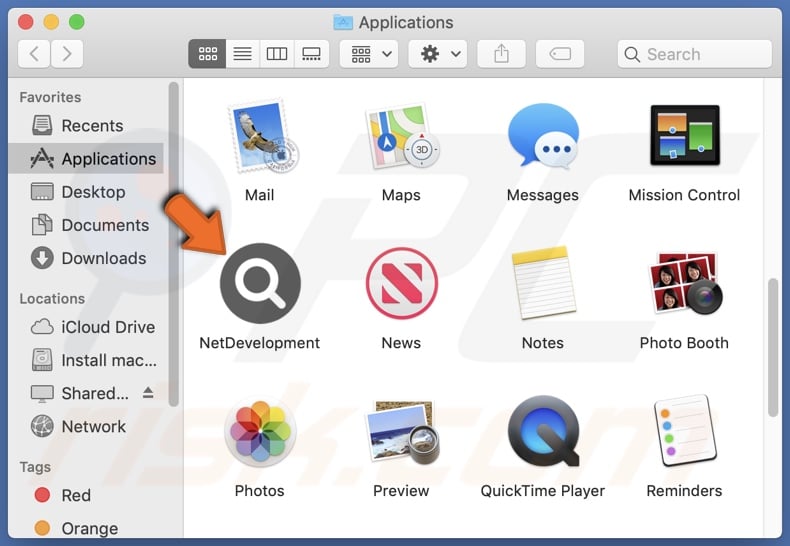Open Recents in the sidebar
Screen dimensions: 790x546
tap(86, 125)
